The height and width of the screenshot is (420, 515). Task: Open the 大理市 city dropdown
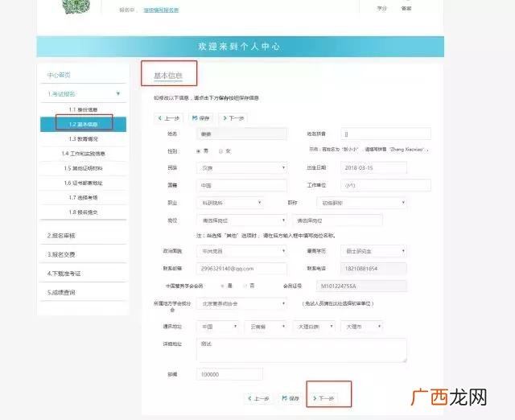[x=362, y=327]
